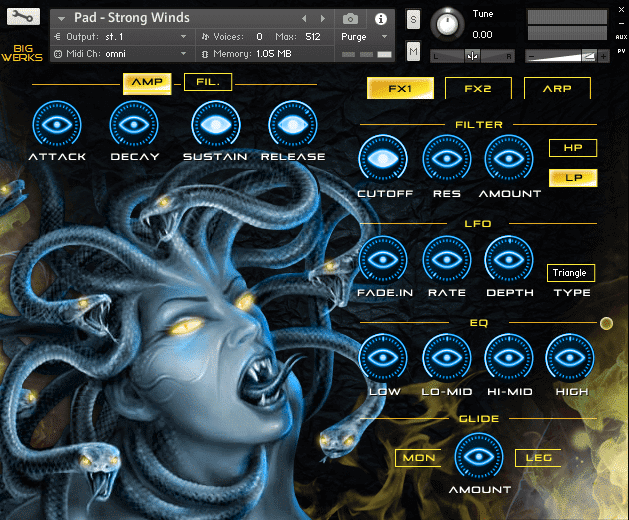Viewport: 629px width, 520px height.
Task: Click the pan center marker icon
Action: tap(473, 56)
